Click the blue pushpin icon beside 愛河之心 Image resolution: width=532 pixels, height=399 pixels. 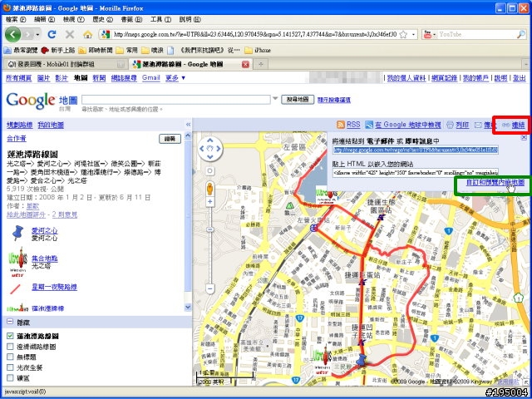[x=17, y=233]
